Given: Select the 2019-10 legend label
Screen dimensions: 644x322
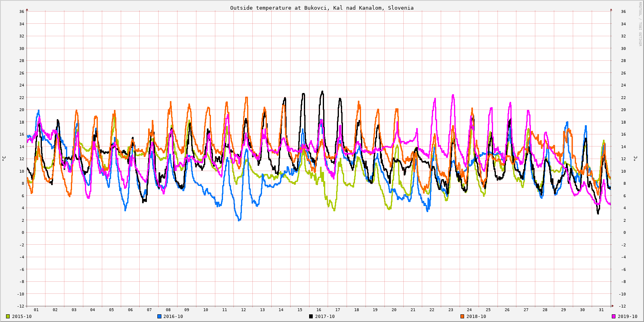Looking at the screenshot, I should (627, 316).
